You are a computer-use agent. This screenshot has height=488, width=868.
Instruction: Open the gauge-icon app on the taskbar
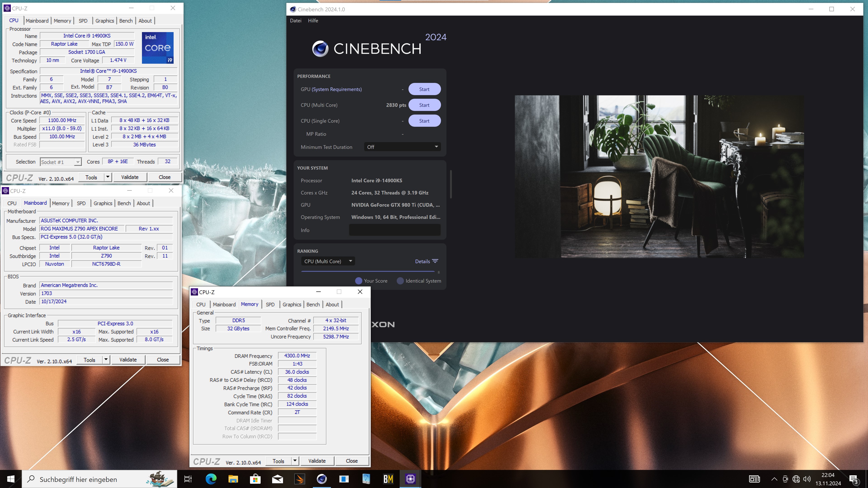click(366, 479)
